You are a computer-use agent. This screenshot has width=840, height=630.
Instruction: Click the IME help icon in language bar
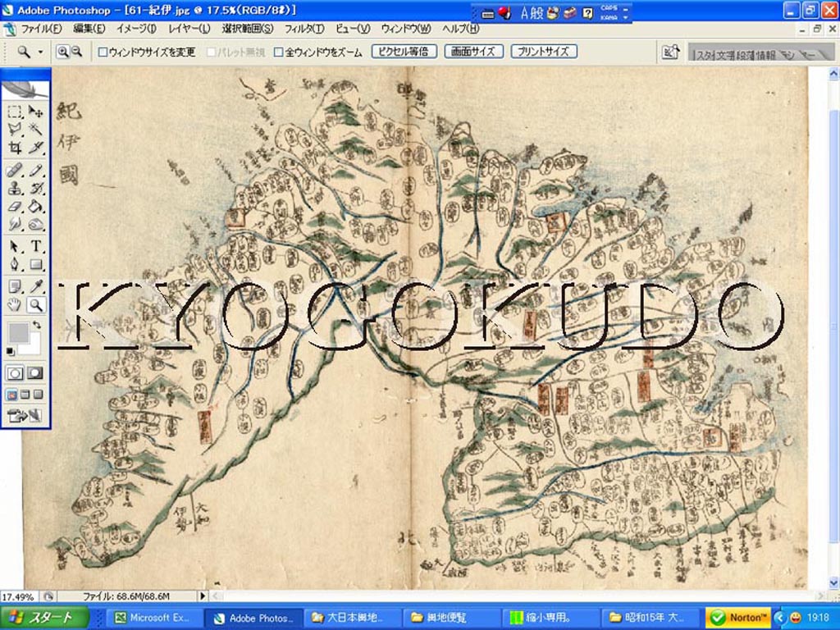587,13
